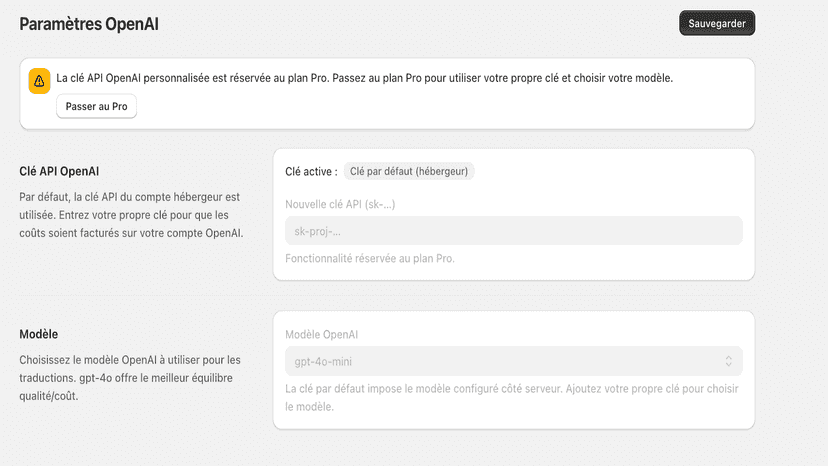Click the Paramètres OpenAI page title
Image resolution: width=828 pixels, height=466 pixels.
pos(89,24)
